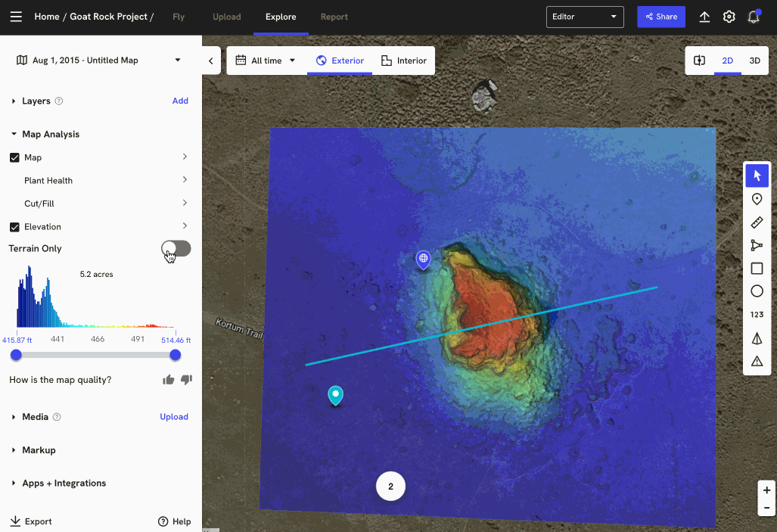Choose the square area annotation tool
Screen dimensions: 777x532
pos(757,269)
